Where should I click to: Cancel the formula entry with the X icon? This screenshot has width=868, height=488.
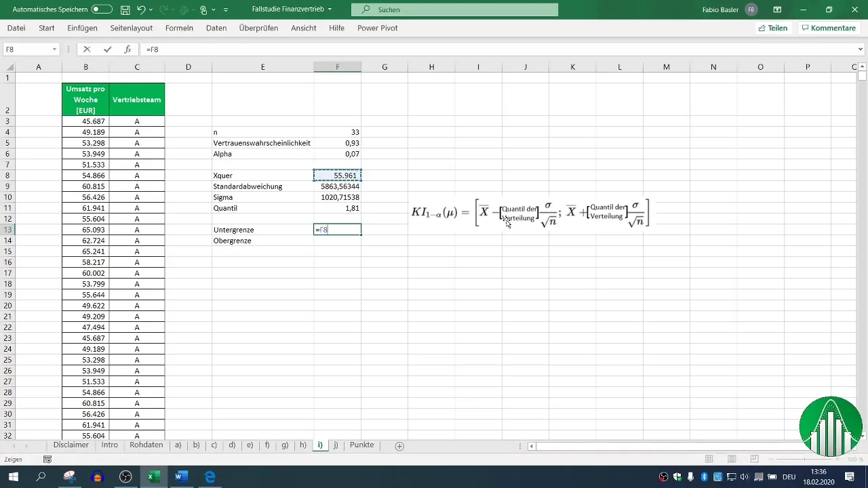[x=87, y=49]
